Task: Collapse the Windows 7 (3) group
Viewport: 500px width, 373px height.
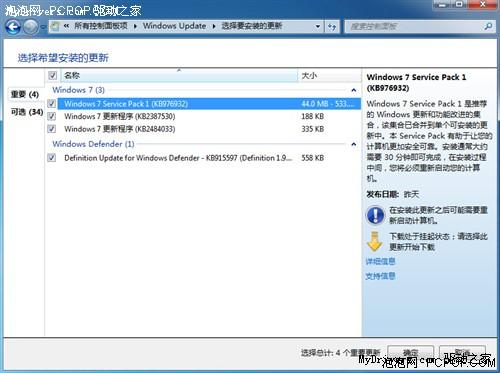Action: click(x=354, y=90)
